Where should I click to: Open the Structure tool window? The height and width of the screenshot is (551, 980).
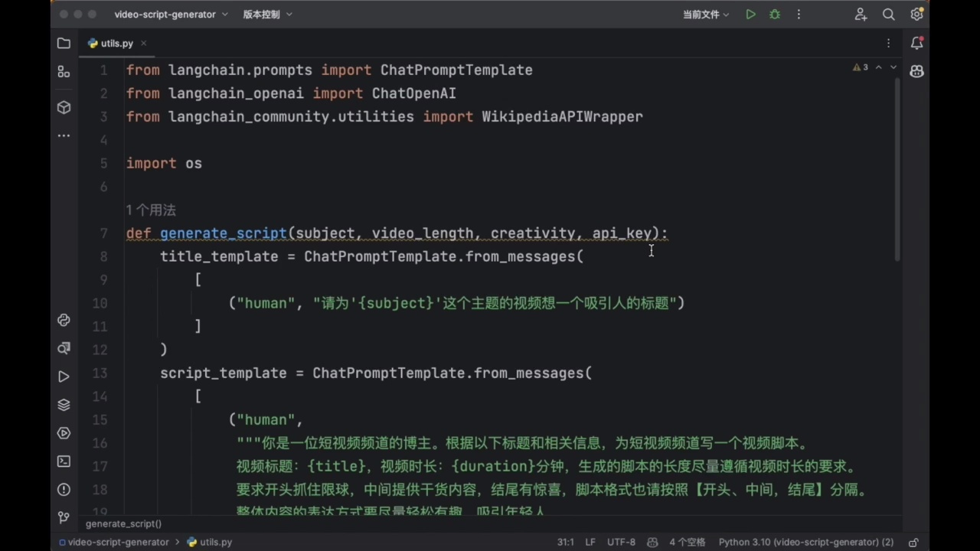64,73
